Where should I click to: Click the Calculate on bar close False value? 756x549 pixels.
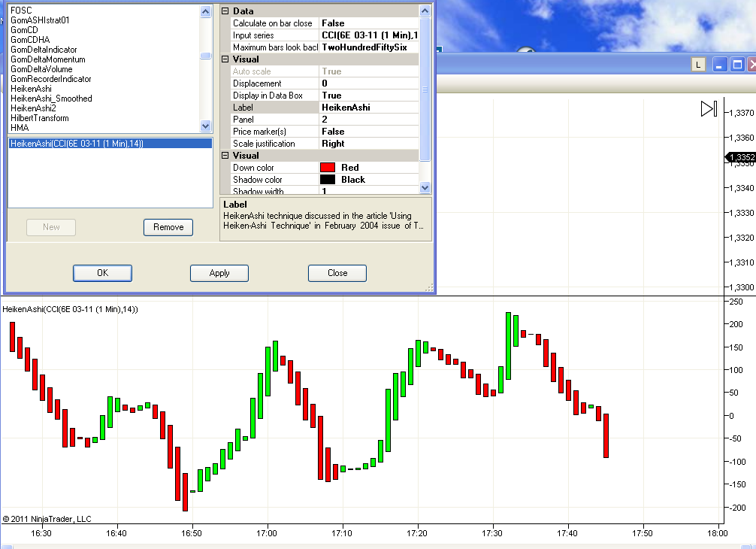pyautogui.click(x=369, y=23)
